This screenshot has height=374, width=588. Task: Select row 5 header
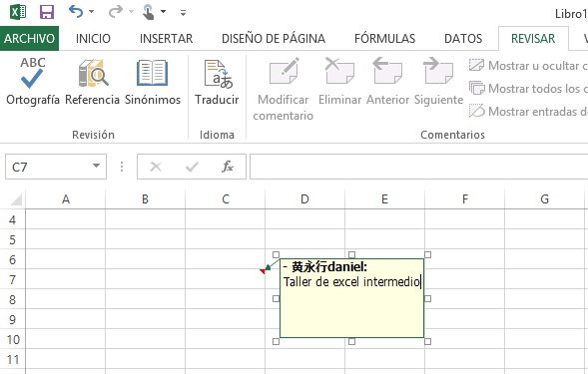click(12, 239)
